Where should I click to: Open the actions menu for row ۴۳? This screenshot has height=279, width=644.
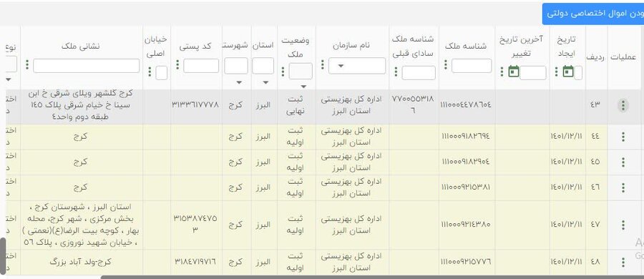pos(623,106)
